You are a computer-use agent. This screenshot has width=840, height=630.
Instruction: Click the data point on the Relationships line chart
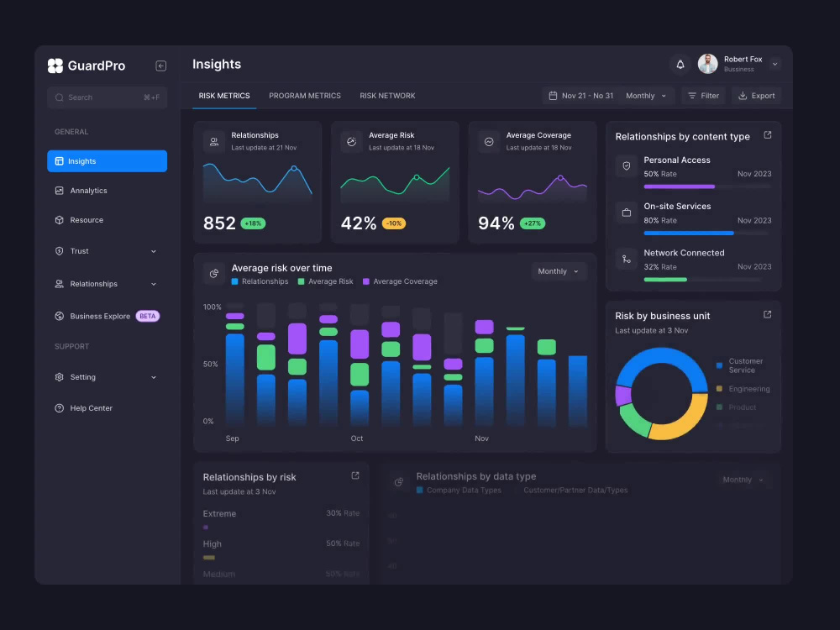point(293,168)
